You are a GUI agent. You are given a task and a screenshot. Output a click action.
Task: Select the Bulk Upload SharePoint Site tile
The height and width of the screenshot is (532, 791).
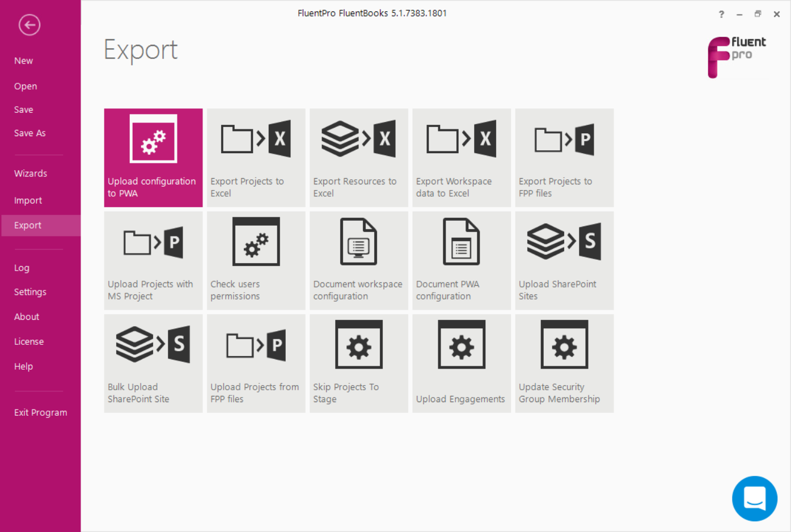click(x=153, y=363)
